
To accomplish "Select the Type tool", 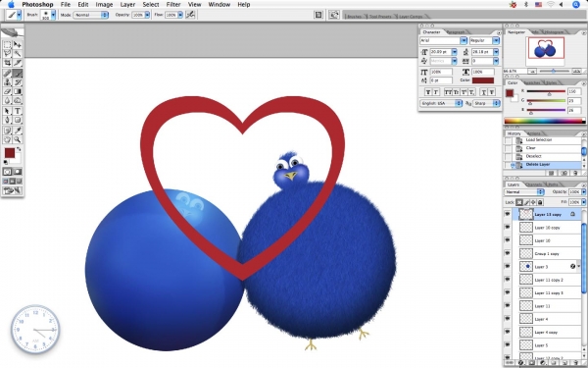I will pos(18,111).
